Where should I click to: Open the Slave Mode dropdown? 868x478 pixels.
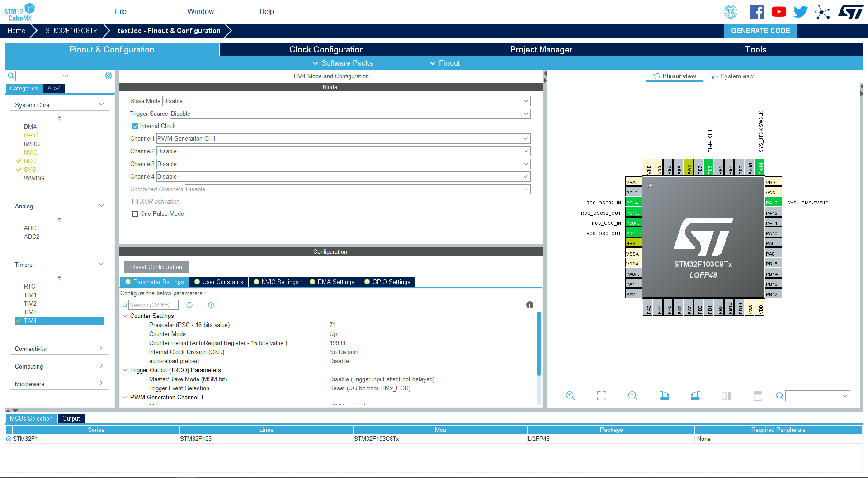(x=346, y=101)
